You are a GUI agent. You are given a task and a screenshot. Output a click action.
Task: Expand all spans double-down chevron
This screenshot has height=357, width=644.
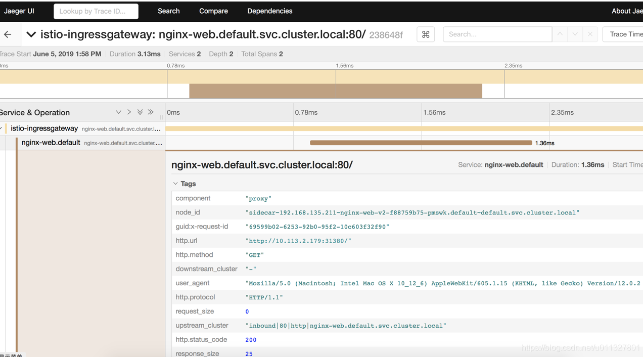pos(140,112)
